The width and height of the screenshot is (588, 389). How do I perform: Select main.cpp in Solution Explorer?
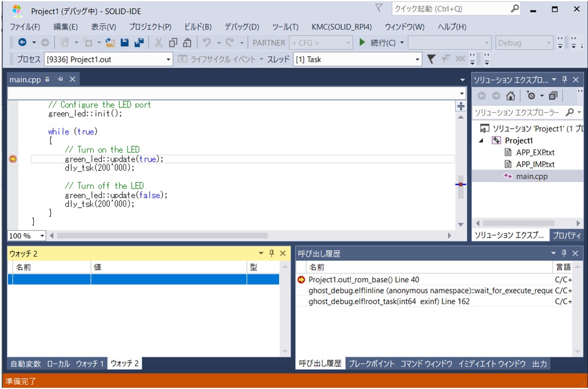click(x=531, y=176)
